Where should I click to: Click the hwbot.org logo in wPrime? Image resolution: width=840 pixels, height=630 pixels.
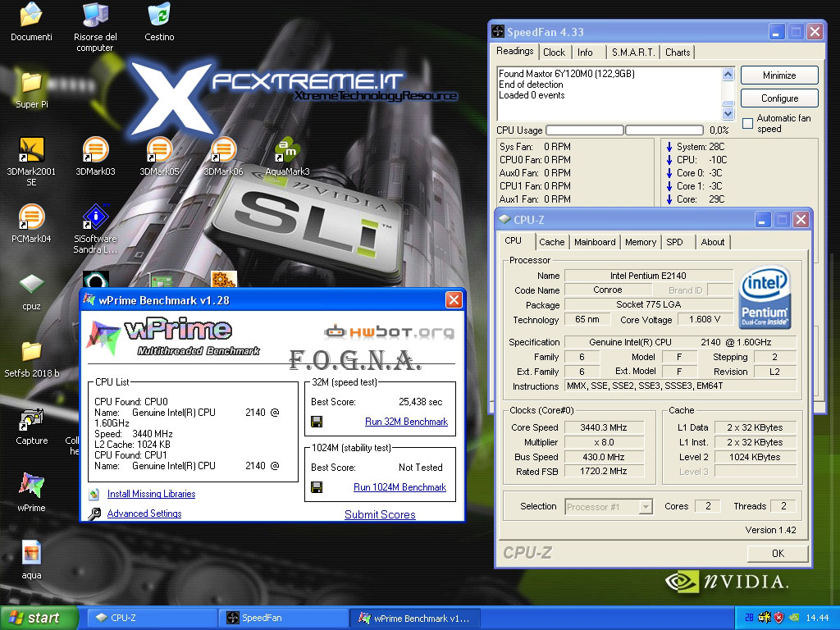coord(390,332)
